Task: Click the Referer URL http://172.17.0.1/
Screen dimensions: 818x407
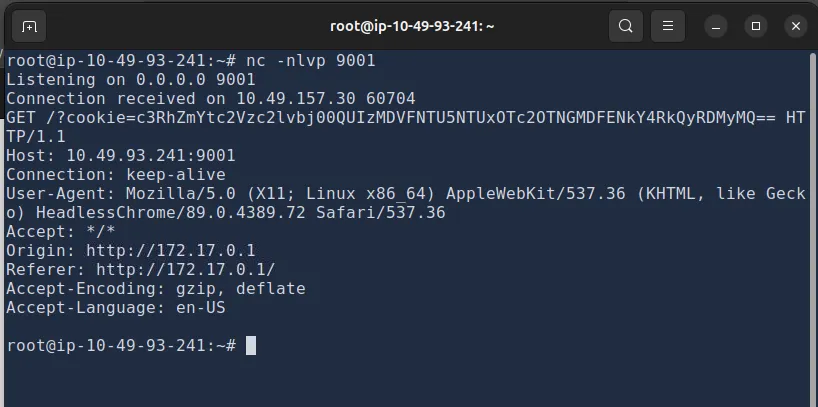Action: pyautogui.click(x=185, y=269)
